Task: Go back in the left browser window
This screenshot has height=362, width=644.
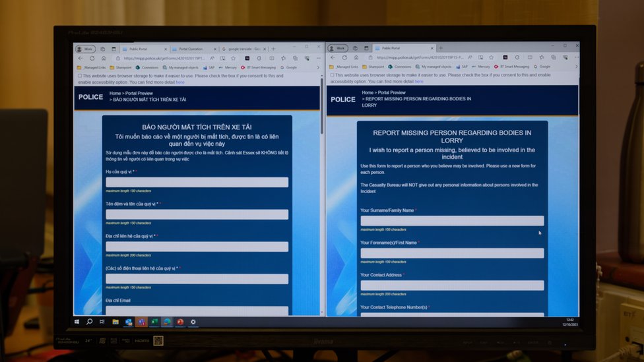Action: tap(80, 58)
